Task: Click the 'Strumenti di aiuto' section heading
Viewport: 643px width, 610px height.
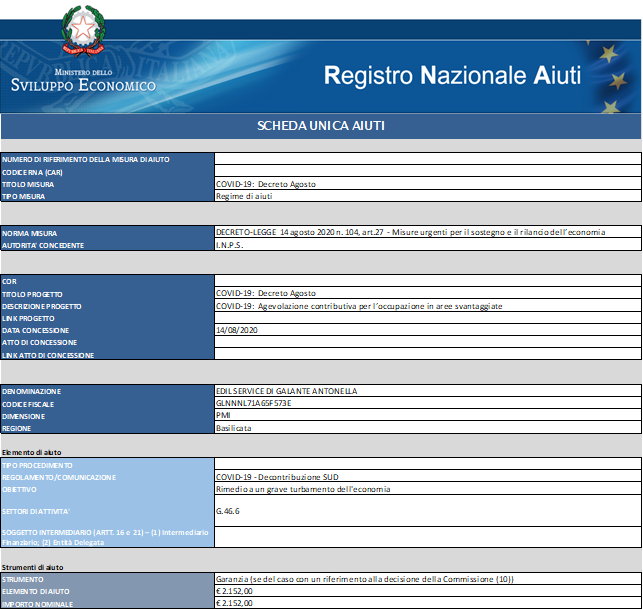Action: click(32, 567)
